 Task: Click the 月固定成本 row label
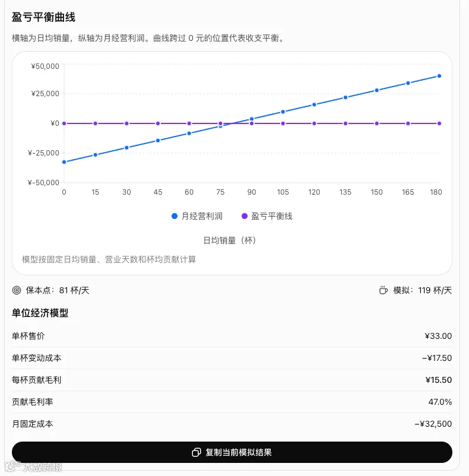(x=33, y=424)
